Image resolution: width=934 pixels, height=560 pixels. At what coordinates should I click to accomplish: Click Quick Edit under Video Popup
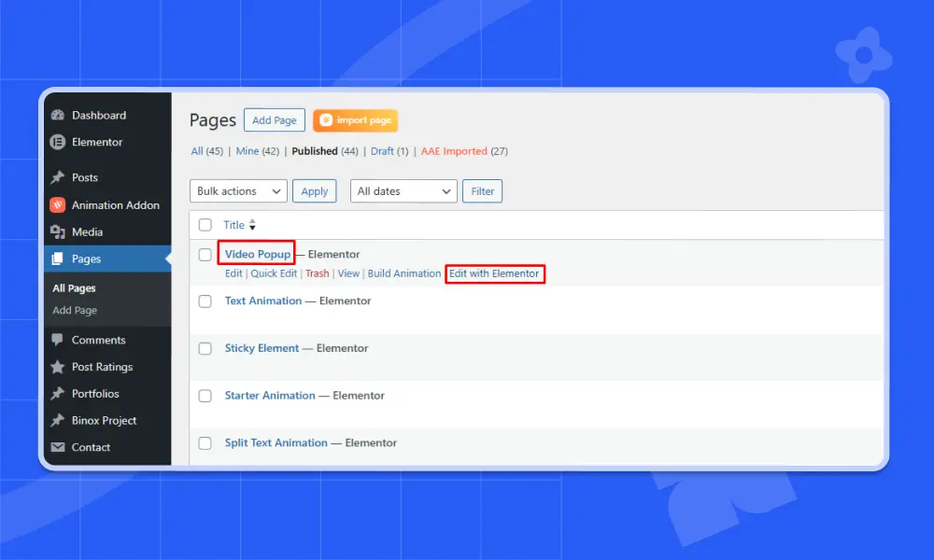pyautogui.click(x=274, y=273)
